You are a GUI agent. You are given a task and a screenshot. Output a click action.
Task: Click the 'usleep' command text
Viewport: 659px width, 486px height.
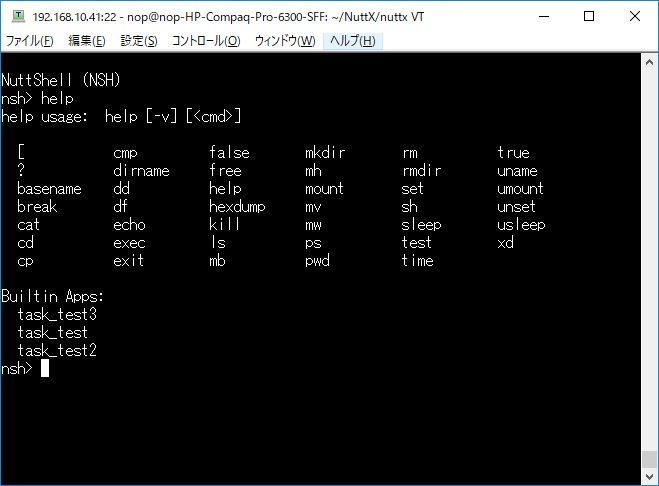click(x=521, y=225)
